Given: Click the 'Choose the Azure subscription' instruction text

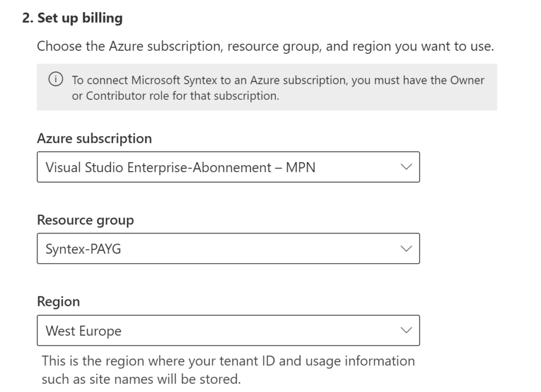Looking at the screenshot, I should tap(265, 46).
